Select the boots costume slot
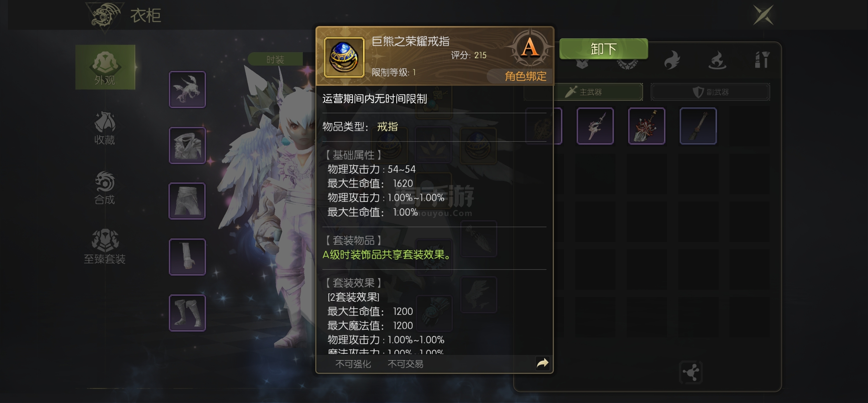 187,313
